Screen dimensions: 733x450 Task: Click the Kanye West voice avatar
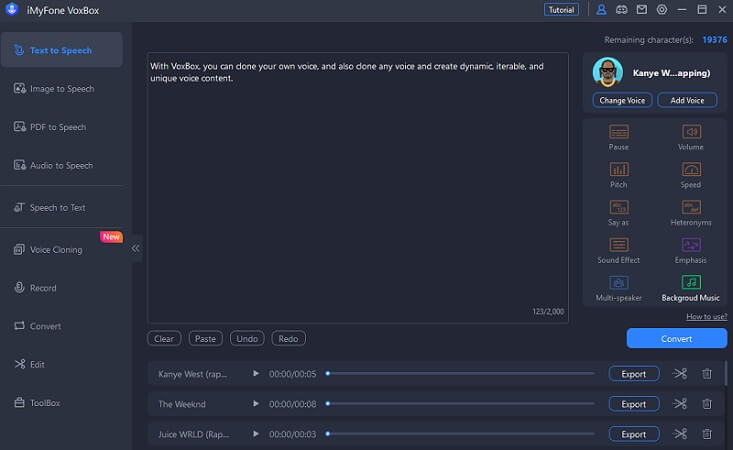[x=607, y=72]
